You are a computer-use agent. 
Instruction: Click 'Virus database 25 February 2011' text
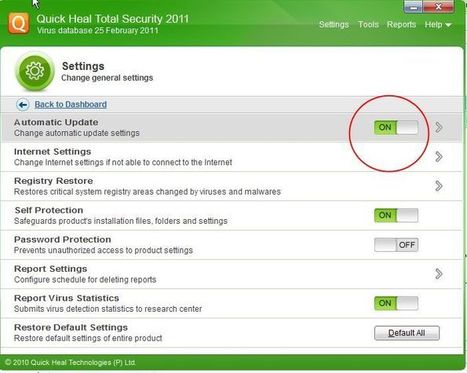tap(97, 31)
